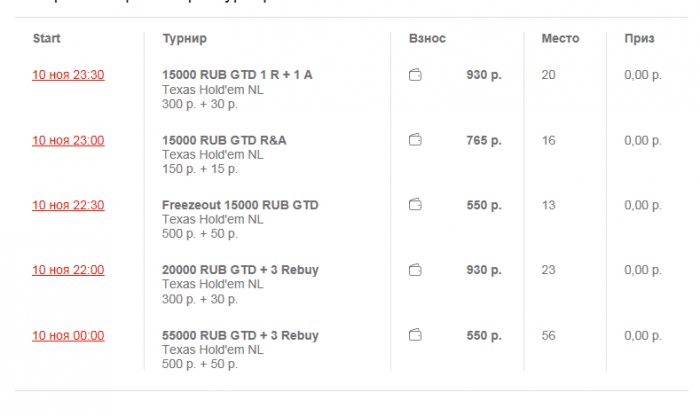
Task: Click the Приз column header
Action: click(x=639, y=39)
